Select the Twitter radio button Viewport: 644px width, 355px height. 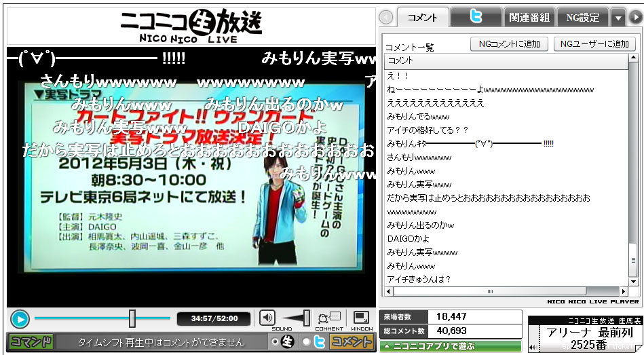(x=307, y=342)
